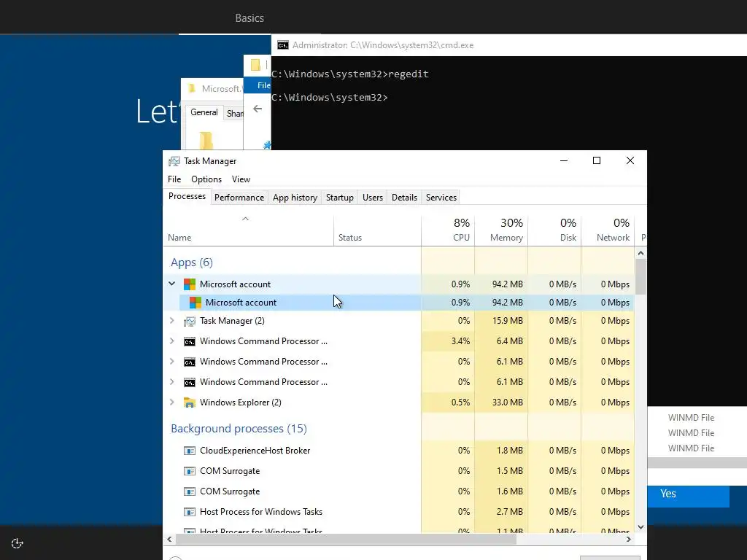747x560 pixels.
Task: Click the Task Manager title bar icon
Action: coord(174,161)
